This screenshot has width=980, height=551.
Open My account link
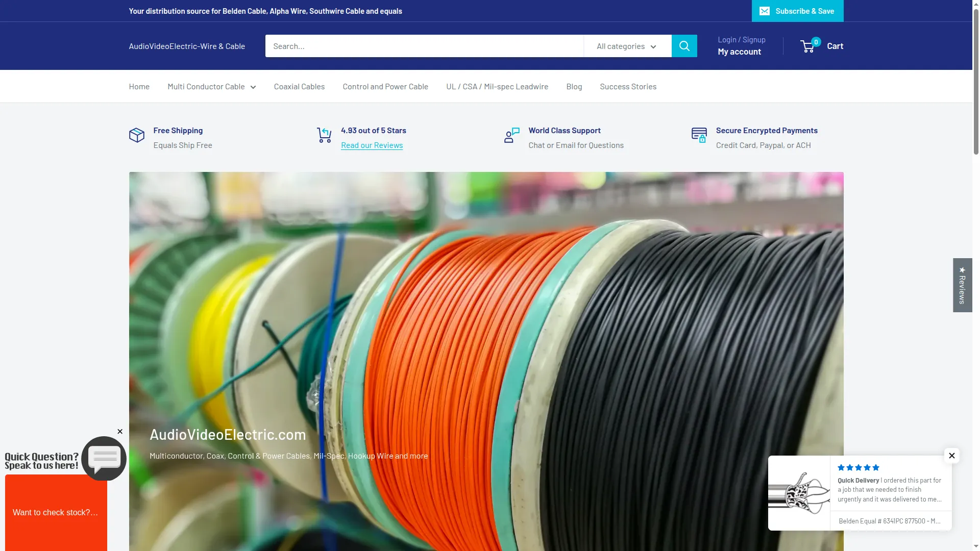[x=739, y=52]
